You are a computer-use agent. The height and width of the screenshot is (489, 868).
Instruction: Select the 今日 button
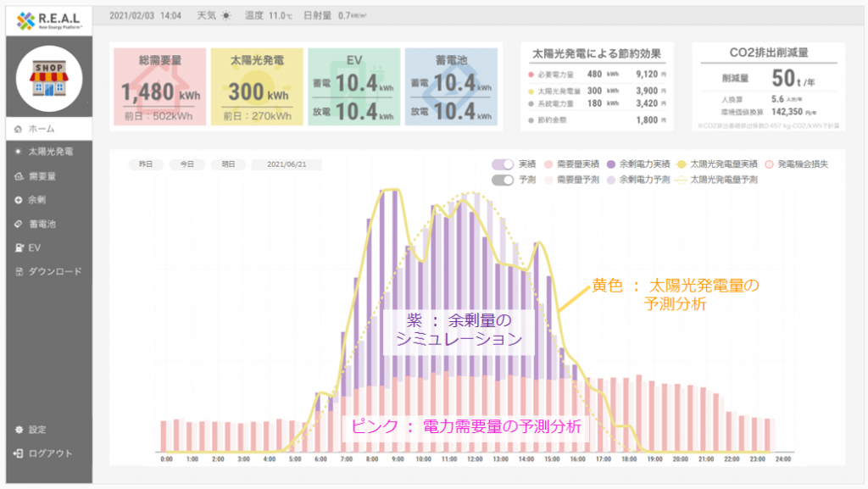187,164
